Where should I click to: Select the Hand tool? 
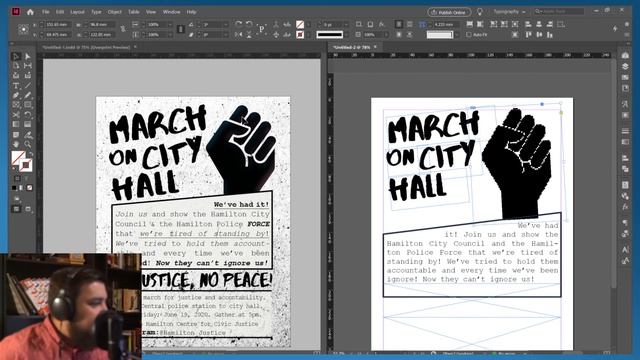[16, 144]
